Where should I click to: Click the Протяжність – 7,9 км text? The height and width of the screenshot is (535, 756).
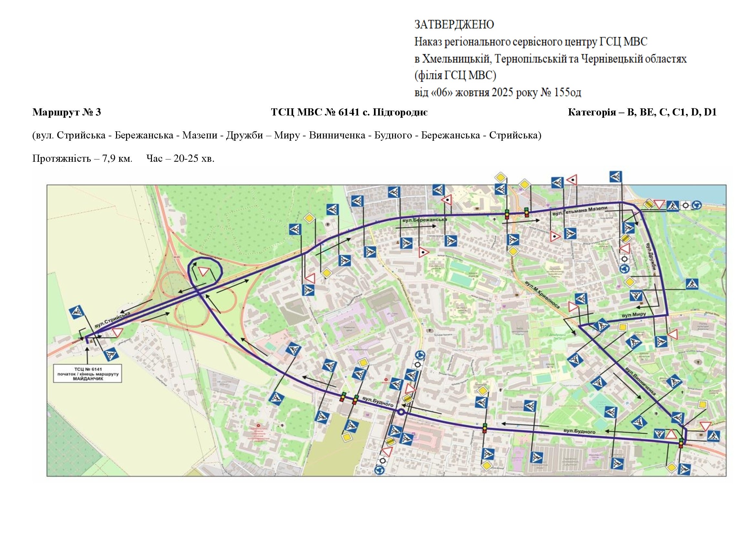tap(82, 158)
